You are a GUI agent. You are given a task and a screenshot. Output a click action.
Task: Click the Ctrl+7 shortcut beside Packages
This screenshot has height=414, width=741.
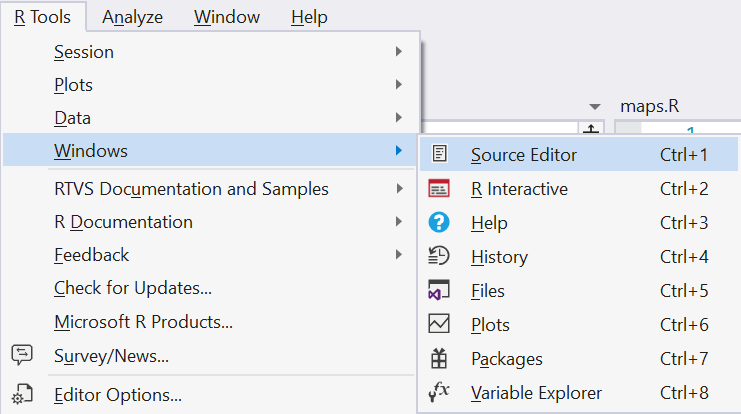coord(684,359)
